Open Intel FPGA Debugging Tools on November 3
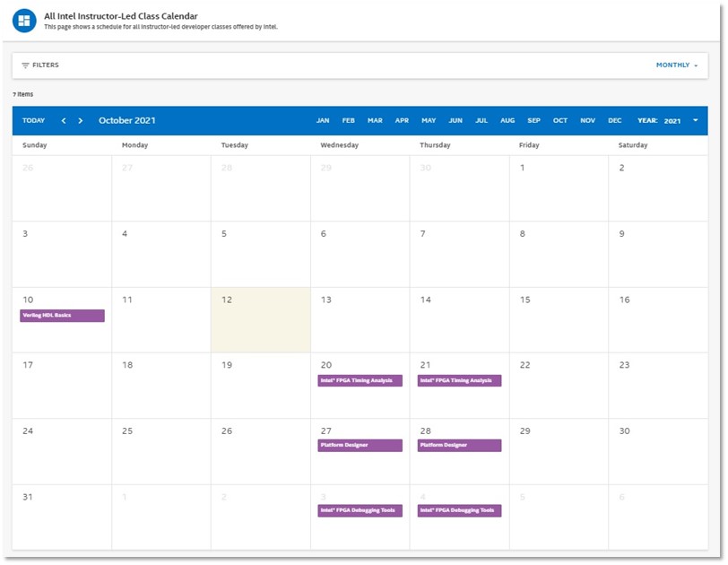The width and height of the screenshot is (728, 565). click(360, 511)
